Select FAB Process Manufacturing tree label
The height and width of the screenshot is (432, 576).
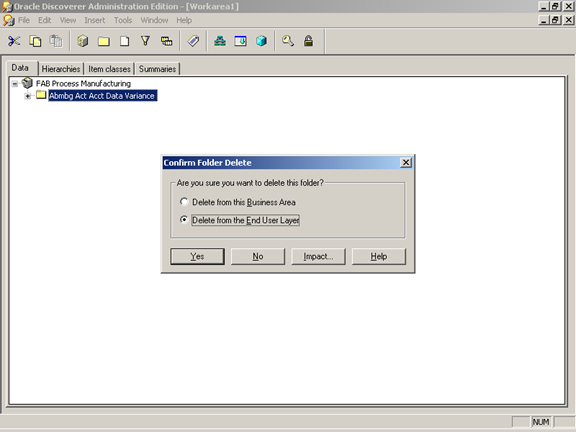(x=83, y=83)
